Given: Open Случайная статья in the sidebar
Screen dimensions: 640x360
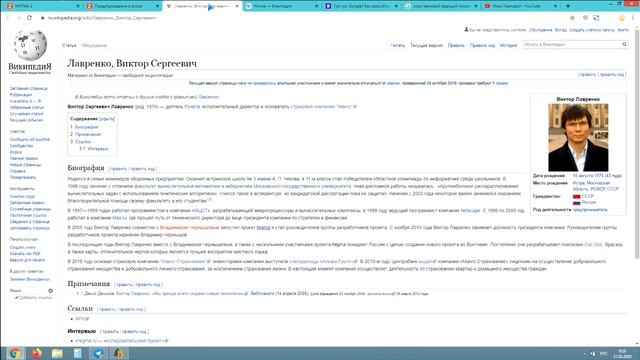Looking at the screenshot, I should pyautogui.click(x=27, y=114).
